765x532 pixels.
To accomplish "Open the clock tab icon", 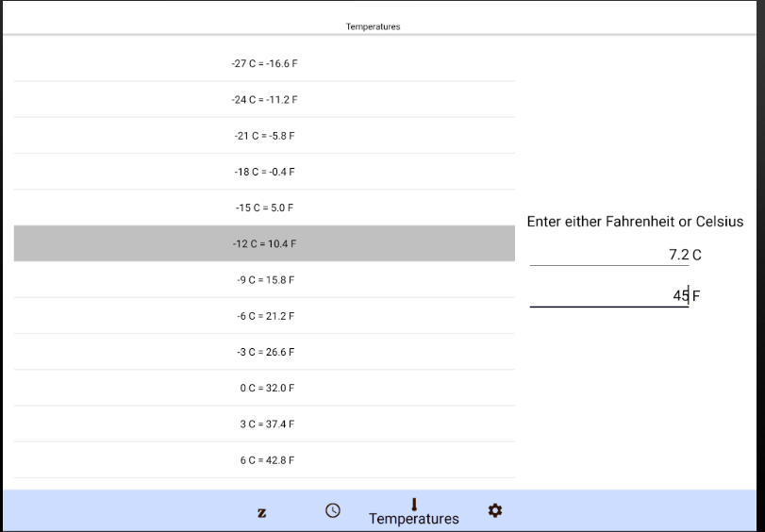I will (332, 510).
